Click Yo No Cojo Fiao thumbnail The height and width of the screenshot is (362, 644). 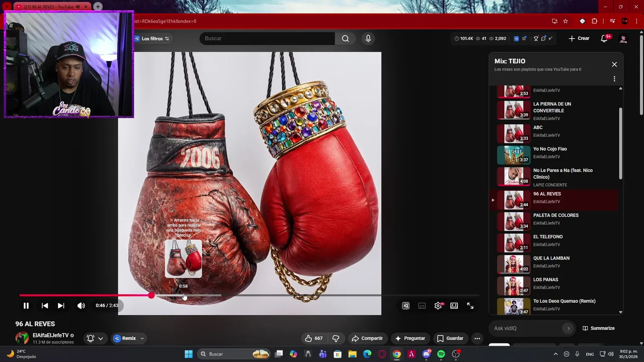click(514, 155)
